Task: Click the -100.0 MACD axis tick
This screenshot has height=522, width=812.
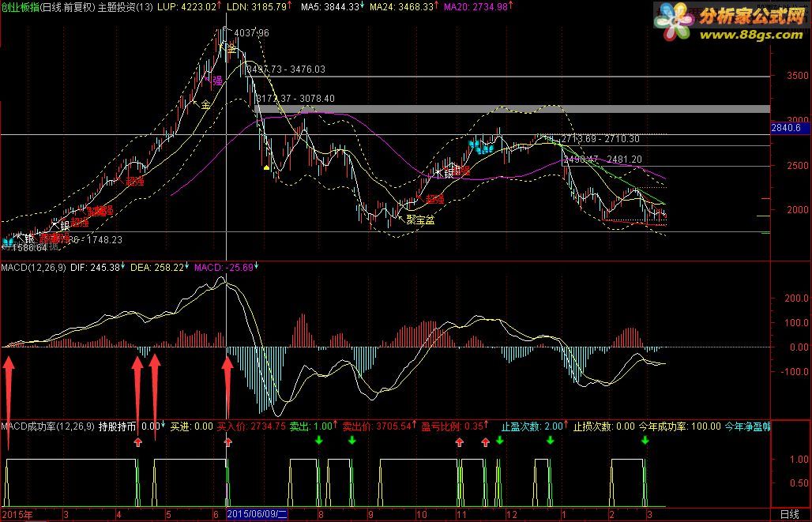Action: pyautogui.click(x=795, y=372)
